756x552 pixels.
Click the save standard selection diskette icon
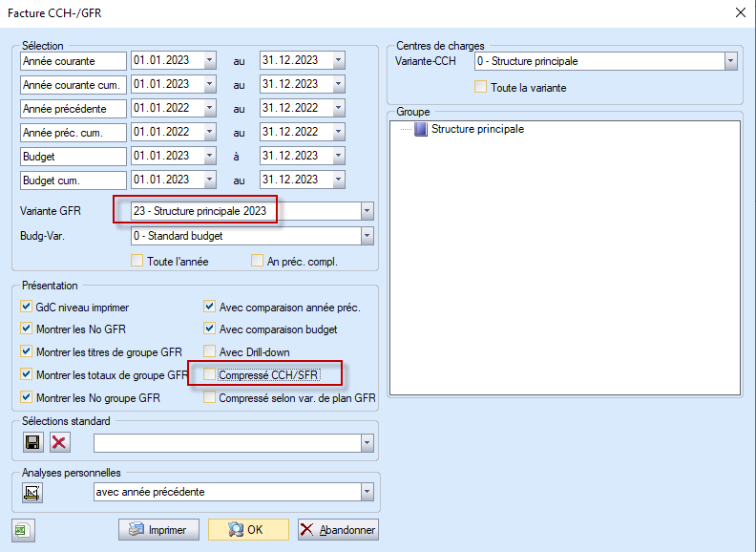[x=32, y=442]
